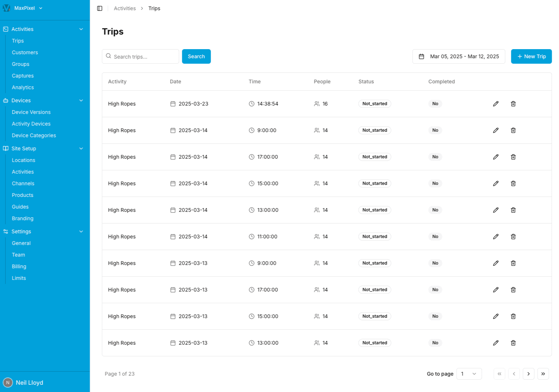This screenshot has width=559, height=392.
Task: Go to the next page arrow
Action: [x=528, y=374]
